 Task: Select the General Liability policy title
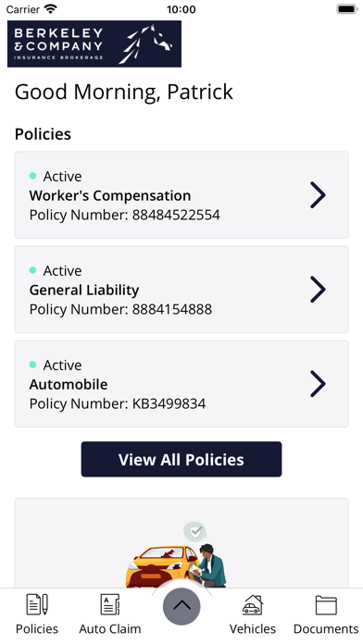click(84, 290)
